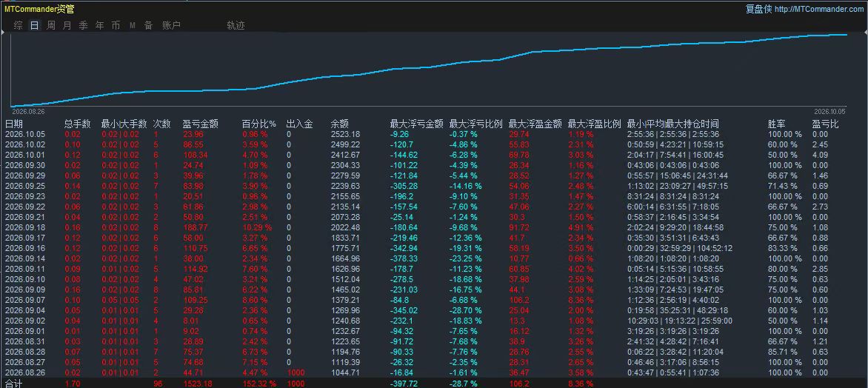Image resolution: width=868 pixels, height=388 pixels.
Task: Click the 次数 column header
Action: click(x=162, y=124)
